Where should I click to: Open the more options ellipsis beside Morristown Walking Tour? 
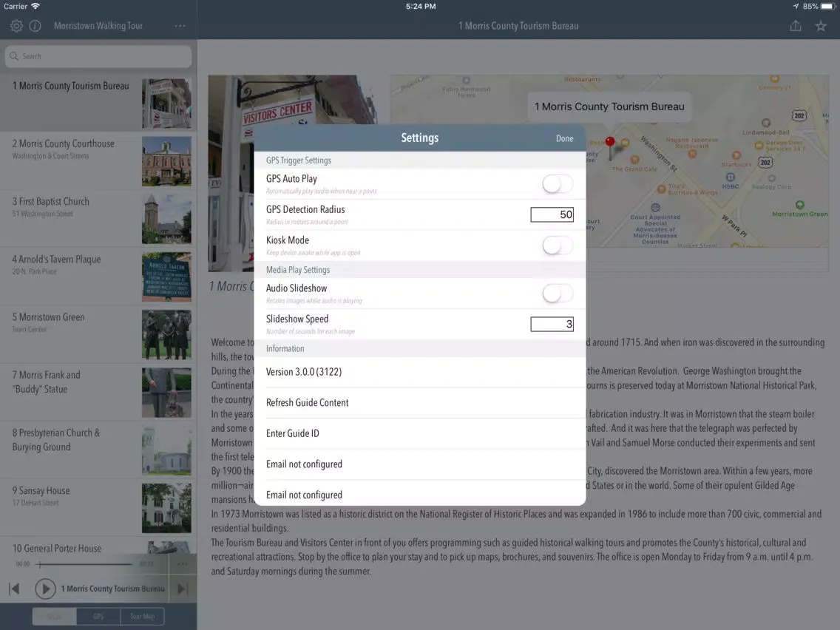coord(180,26)
